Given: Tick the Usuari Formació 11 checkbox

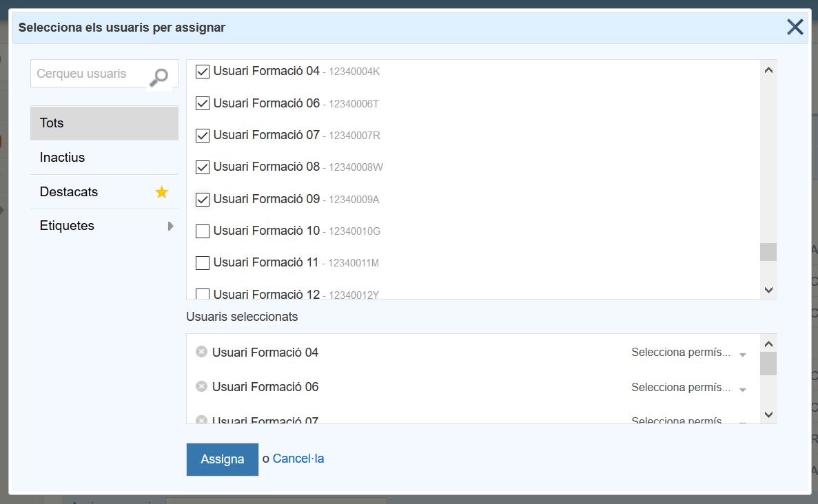Looking at the screenshot, I should point(203,262).
